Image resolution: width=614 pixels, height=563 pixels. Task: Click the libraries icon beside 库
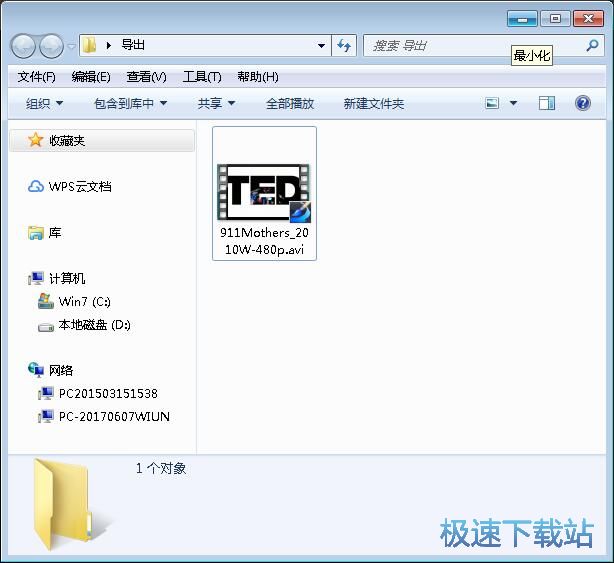click(36, 233)
